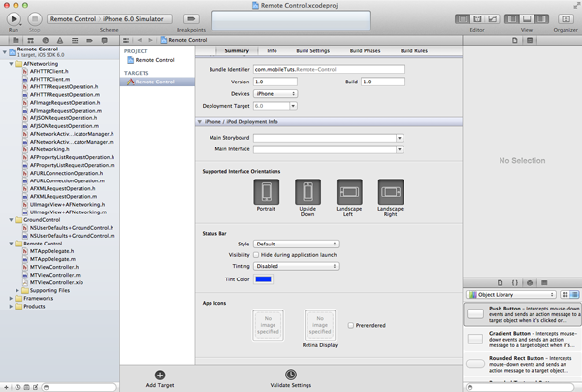Toggle the Breakpoints button
This screenshot has height=392, width=582.
pyautogui.click(x=191, y=19)
